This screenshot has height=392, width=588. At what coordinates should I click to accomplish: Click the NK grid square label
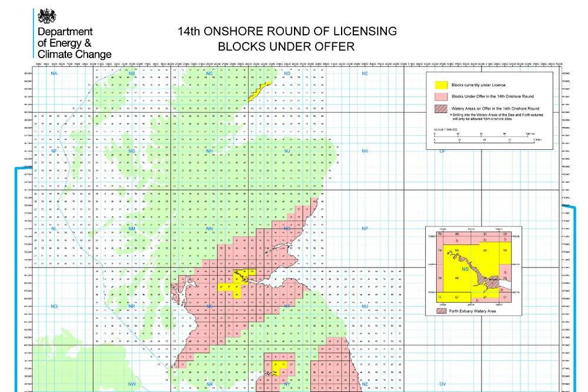click(365, 151)
